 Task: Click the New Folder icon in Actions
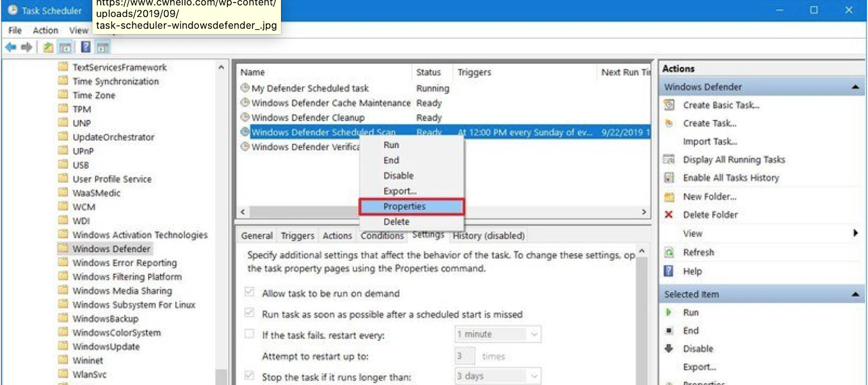tap(669, 197)
